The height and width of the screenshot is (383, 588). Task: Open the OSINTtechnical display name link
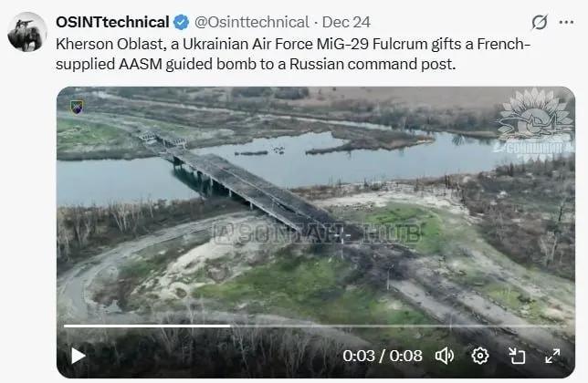(x=112, y=22)
